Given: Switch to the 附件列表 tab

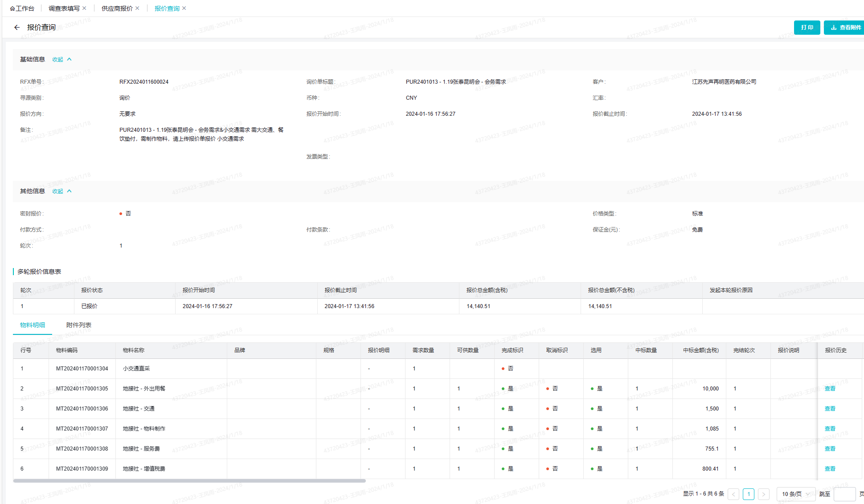Looking at the screenshot, I should pos(79,325).
